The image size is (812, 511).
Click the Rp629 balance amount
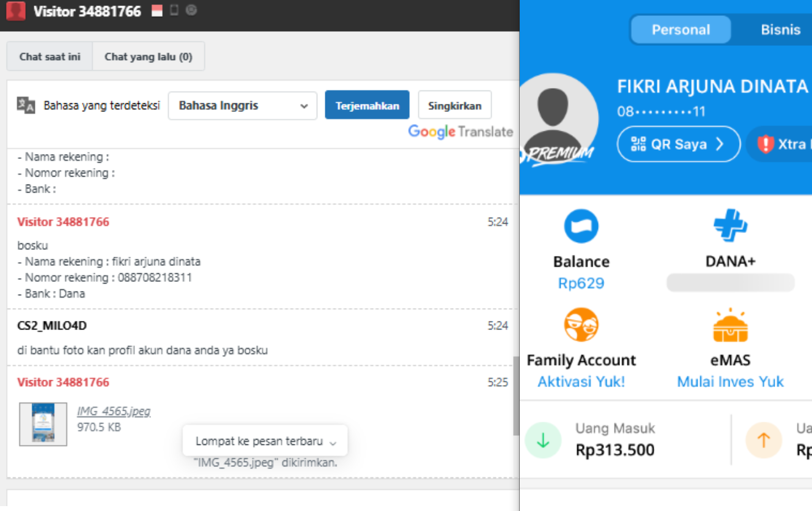click(x=581, y=284)
